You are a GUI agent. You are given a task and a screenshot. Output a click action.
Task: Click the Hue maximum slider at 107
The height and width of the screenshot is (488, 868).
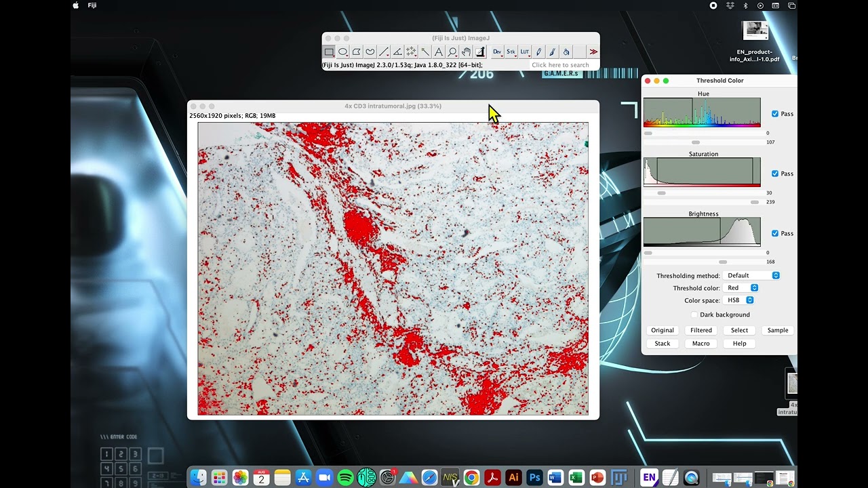(x=695, y=142)
